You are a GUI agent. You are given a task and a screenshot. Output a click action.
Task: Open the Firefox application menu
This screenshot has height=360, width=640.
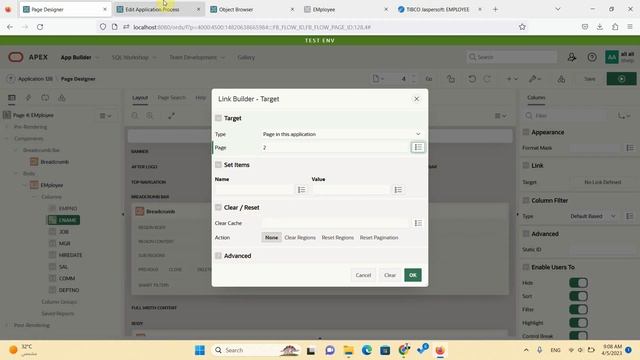point(630,27)
